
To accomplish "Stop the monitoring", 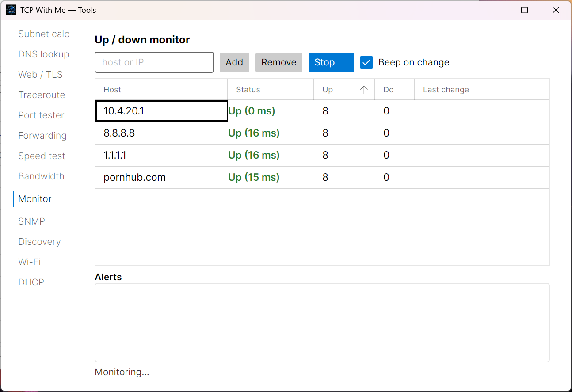I will pos(331,62).
